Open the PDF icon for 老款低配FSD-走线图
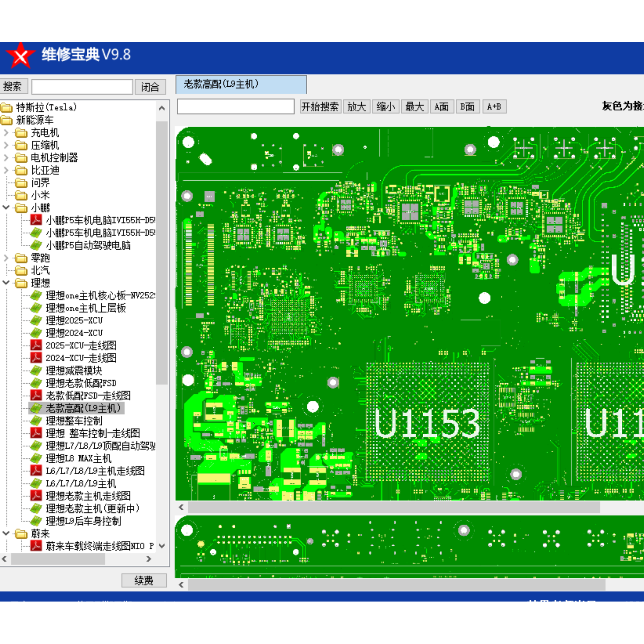644x644 pixels. 36,395
